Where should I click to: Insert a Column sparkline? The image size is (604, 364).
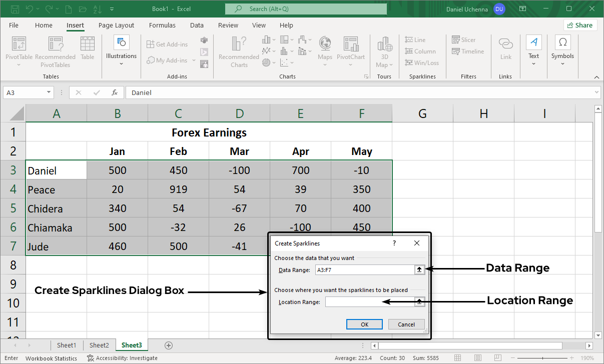pyautogui.click(x=420, y=51)
